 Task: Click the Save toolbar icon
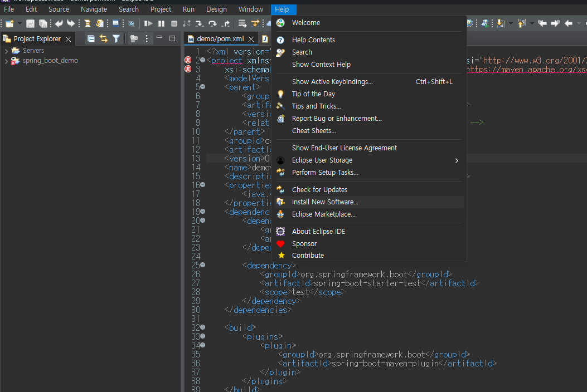pos(30,23)
